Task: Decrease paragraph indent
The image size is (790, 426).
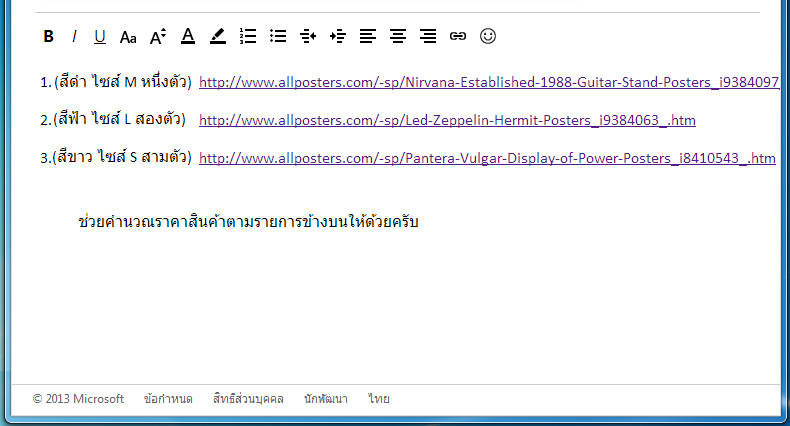Action: click(308, 37)
